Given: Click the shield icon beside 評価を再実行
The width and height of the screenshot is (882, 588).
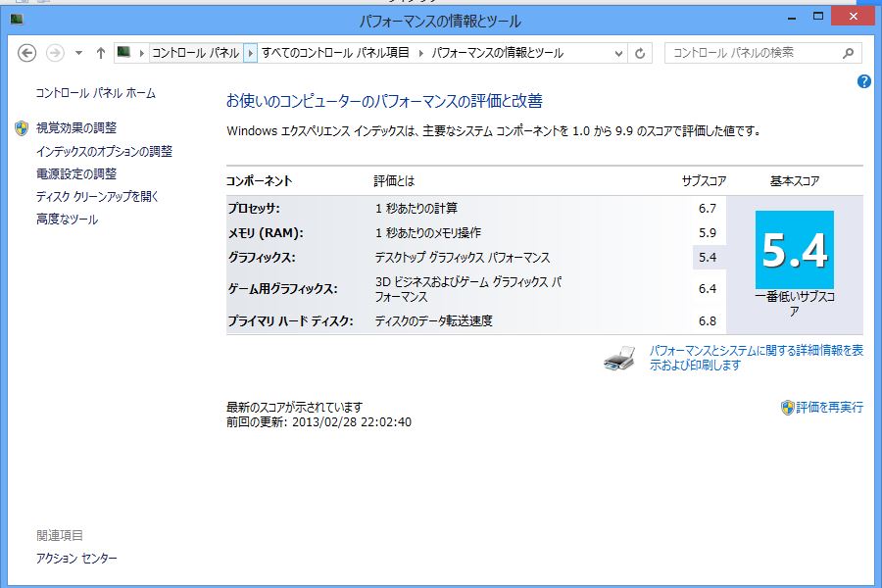Looking at the screenshot, I should click(788, 408).
